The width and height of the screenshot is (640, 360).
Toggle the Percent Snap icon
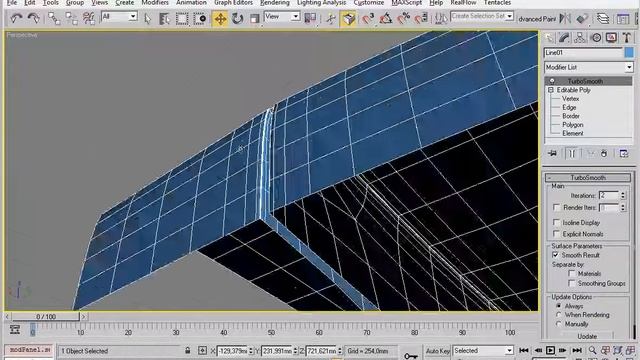[403, 18]
